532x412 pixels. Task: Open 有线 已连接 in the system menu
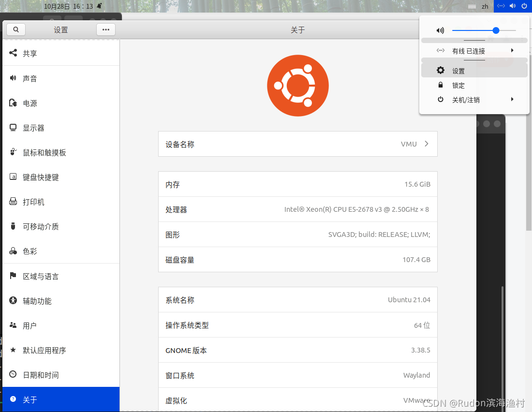[x=474, y=51]
